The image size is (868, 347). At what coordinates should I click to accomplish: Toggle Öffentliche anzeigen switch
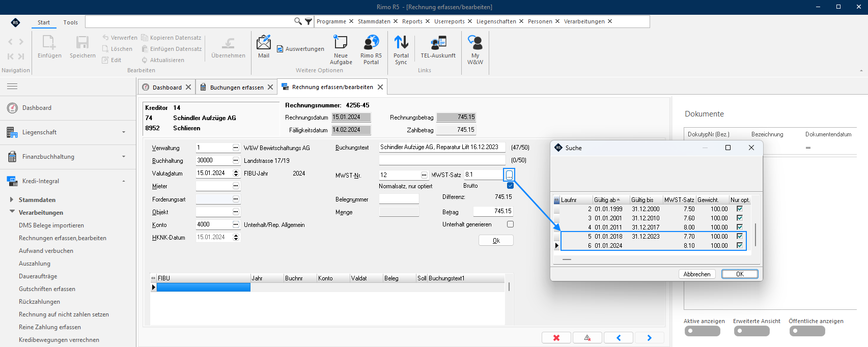807,331
